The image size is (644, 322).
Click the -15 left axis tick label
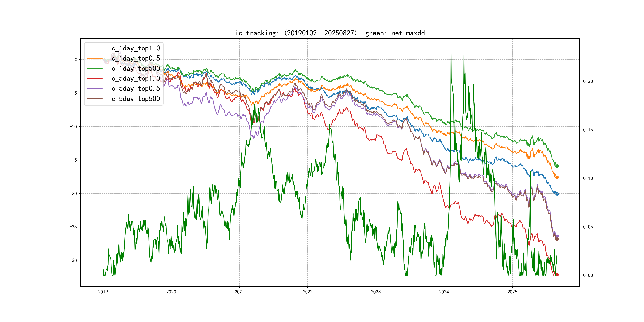[x=73, y=160]
